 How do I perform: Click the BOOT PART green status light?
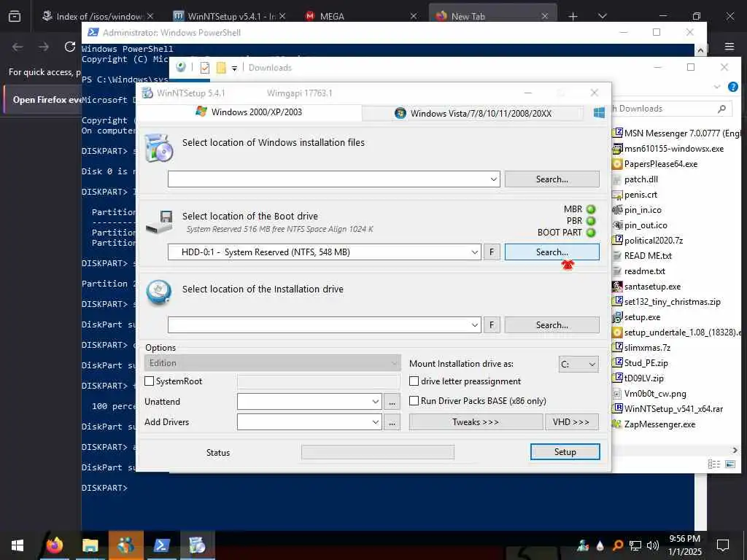pos(591,233)
